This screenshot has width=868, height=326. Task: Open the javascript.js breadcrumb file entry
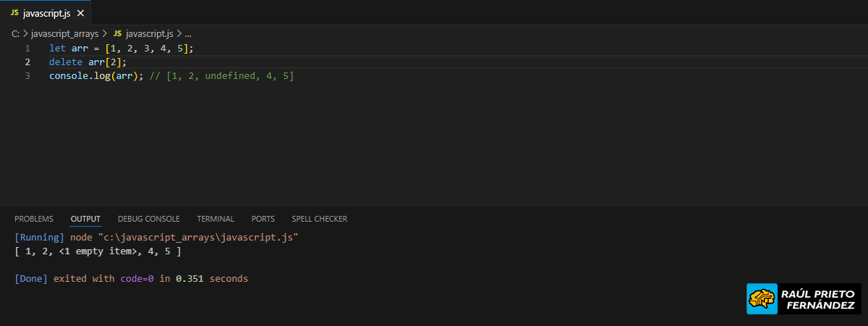pyautogui.click(x=149, y=33)
